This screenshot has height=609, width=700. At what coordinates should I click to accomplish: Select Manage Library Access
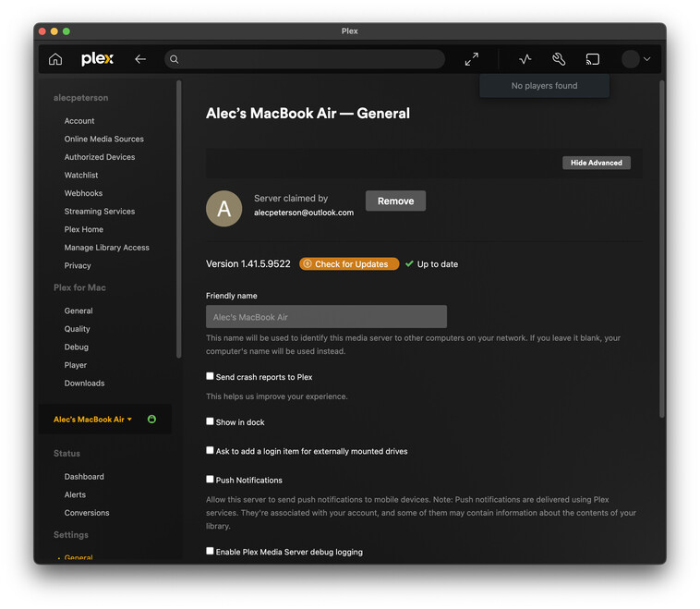click(x=107, y=248)
